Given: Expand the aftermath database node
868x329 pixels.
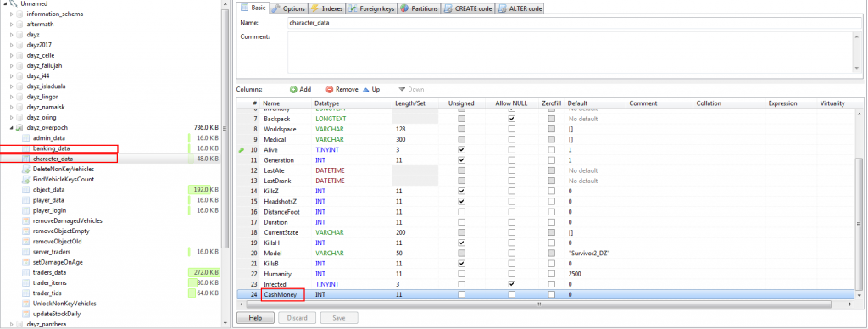Looking at the screenshot, I should pos(12,25).
